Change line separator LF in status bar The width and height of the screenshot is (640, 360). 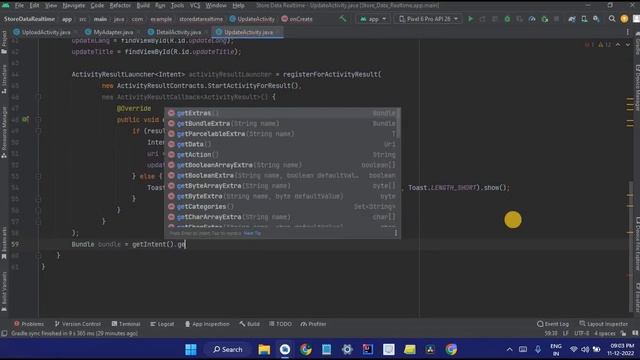click(566, 333)
